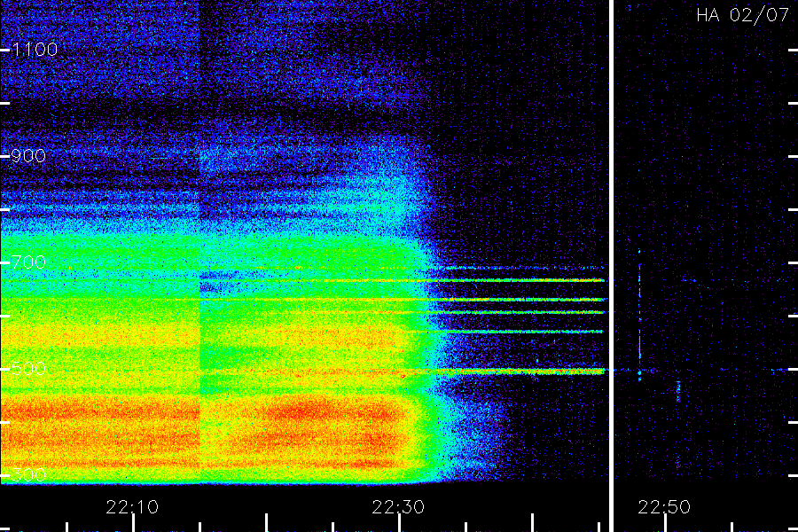
Task: Click the 22:10 time label
Action: pyautogui.click(x=132, y=507)
